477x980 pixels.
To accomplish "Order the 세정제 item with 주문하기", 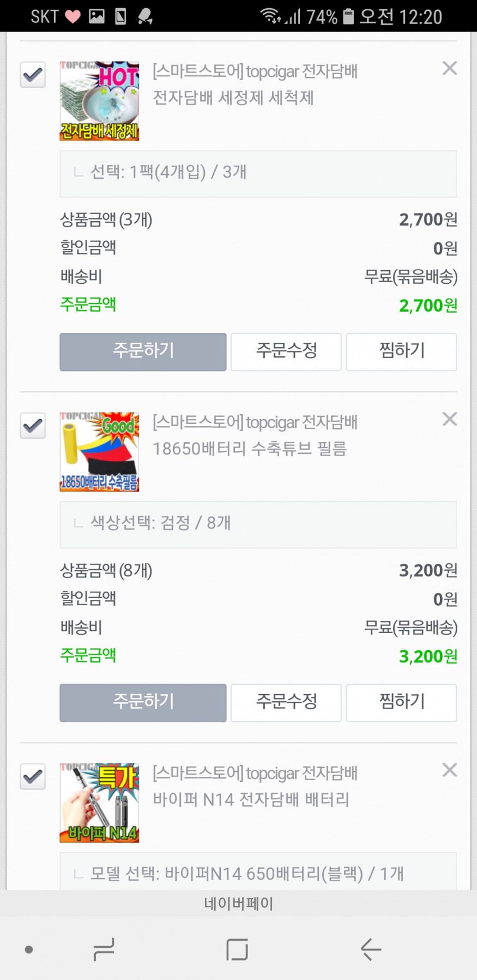I will click(x=143, y=351).
